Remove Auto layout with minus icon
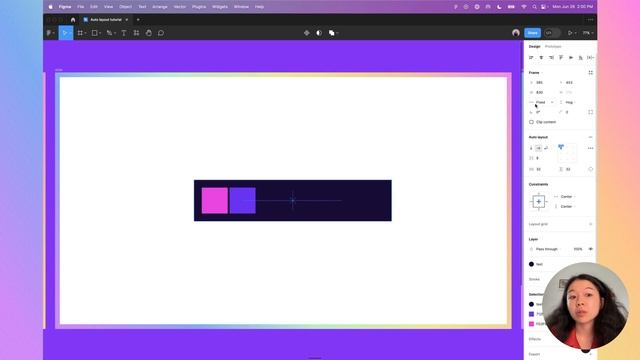 591,137
